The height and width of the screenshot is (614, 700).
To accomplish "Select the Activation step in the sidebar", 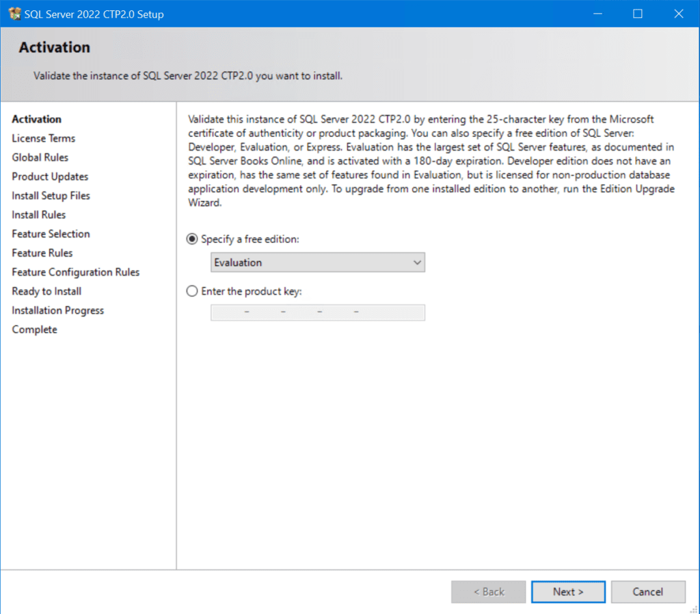I will point(37,119).
